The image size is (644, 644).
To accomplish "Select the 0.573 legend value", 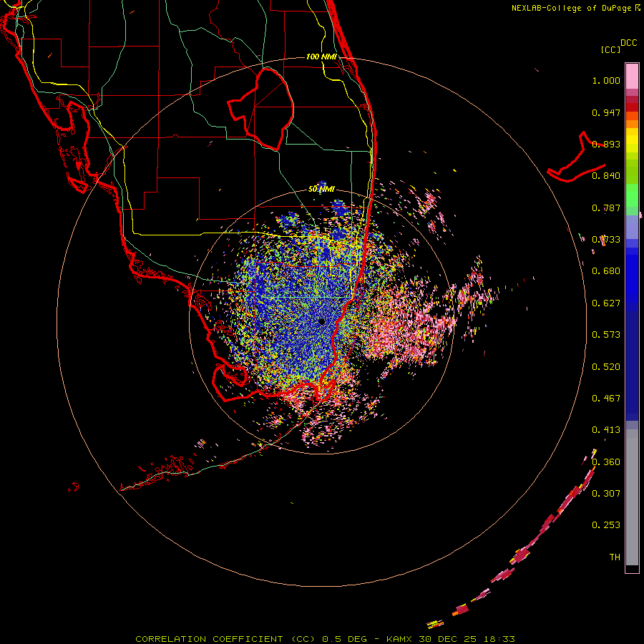I will click(x=606, y=335).
